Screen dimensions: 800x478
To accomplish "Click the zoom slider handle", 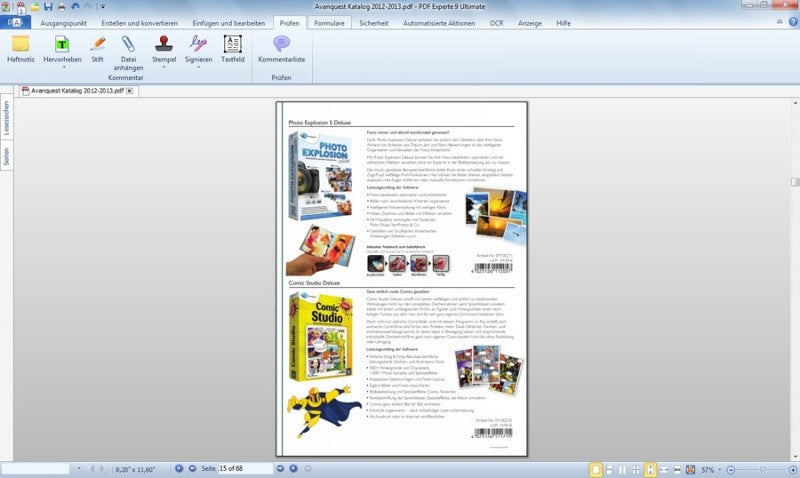I will pyautogui.click(x=762, y=469).
